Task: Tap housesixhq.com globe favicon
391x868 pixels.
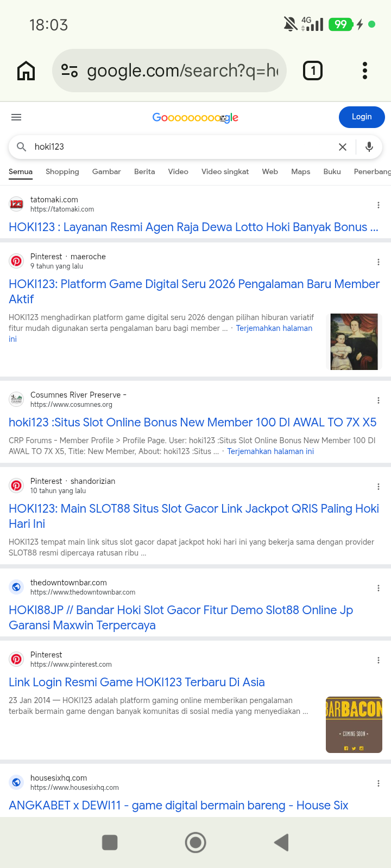Action: 16,782
